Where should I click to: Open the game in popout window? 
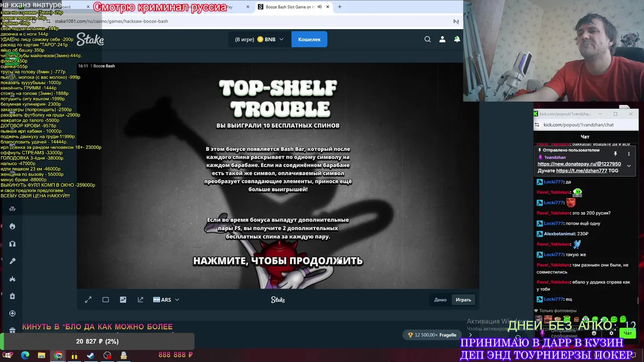pyautogui.click(x=140, y=300)
